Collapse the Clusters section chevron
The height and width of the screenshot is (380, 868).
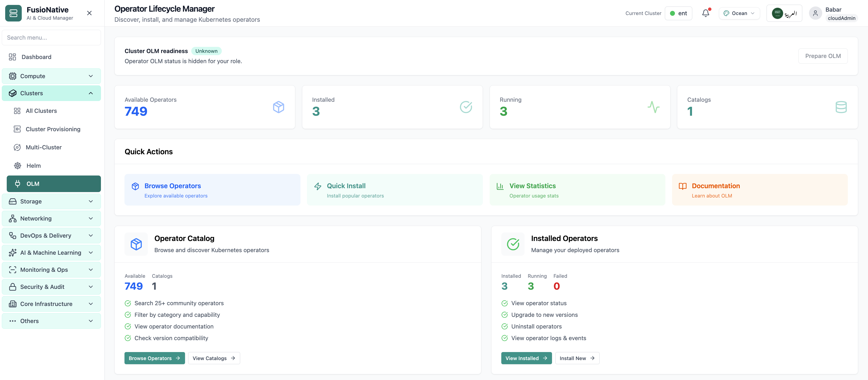tap(91, 93)
